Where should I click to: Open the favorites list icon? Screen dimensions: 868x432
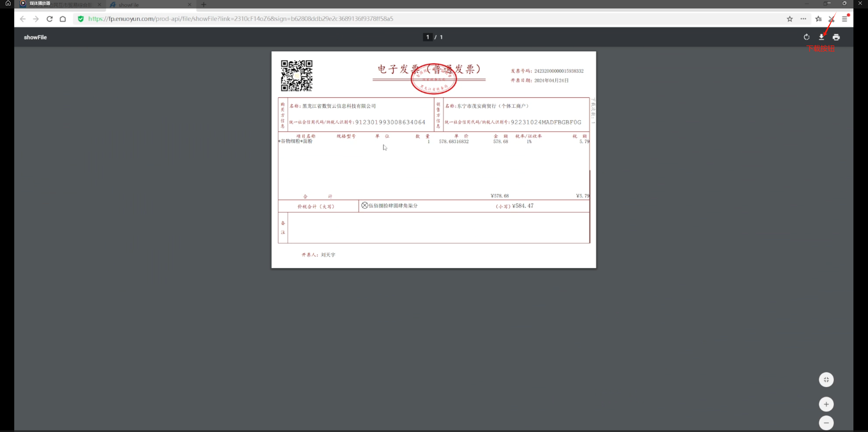pyautogui.click(x=818, y=19)
